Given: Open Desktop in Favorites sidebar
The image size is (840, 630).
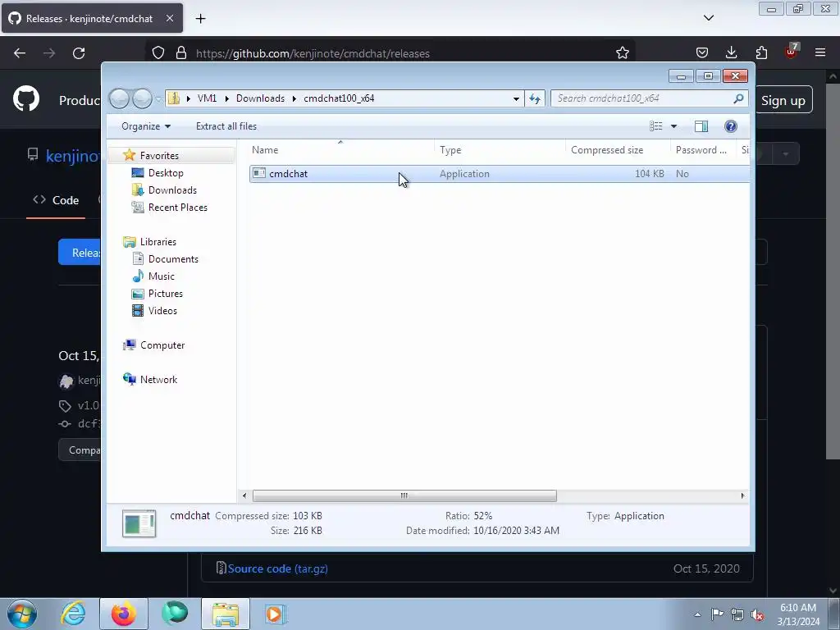Looking at the screenshot, I should [166, 173].
